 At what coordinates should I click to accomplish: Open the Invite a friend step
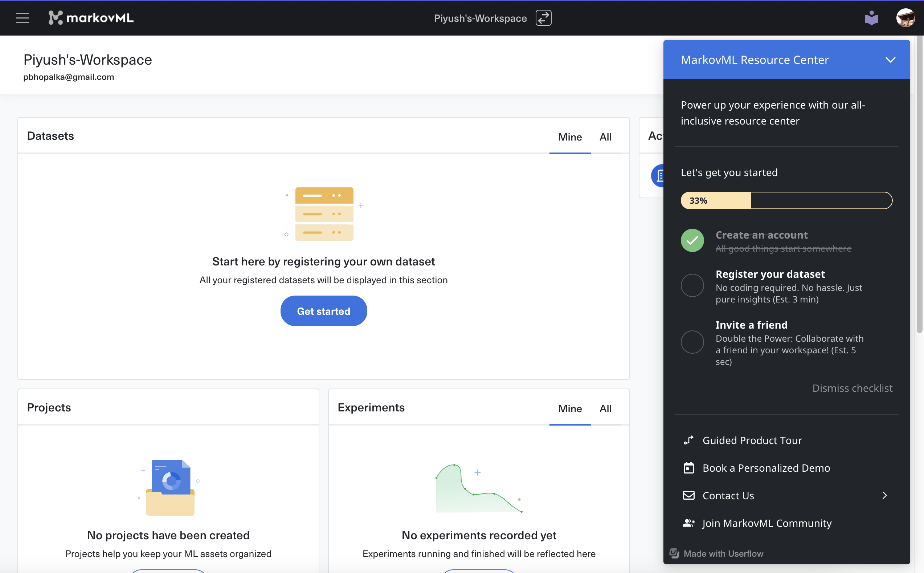[x=790, y=343]
